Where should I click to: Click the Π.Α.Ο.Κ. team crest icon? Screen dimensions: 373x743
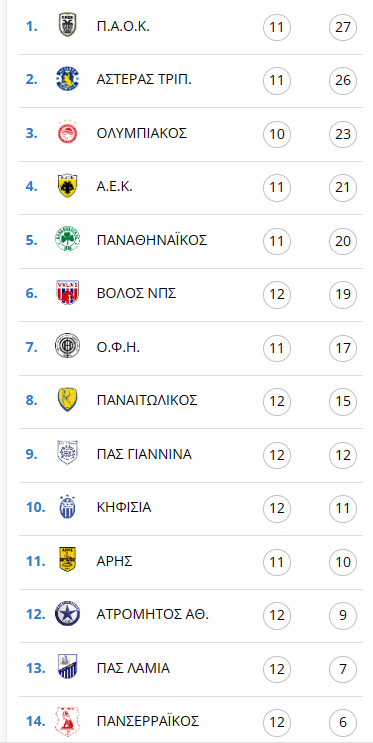(x=67, y=25)
